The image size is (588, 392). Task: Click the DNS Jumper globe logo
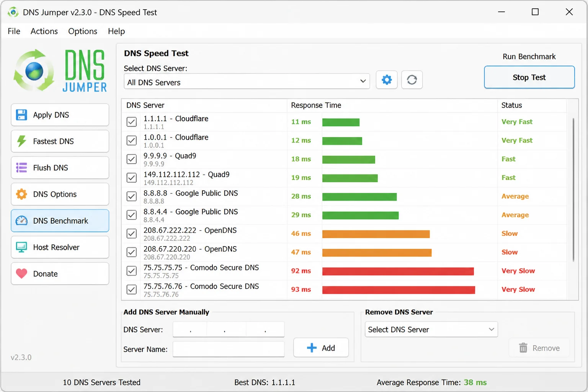[x=34, y=70]
